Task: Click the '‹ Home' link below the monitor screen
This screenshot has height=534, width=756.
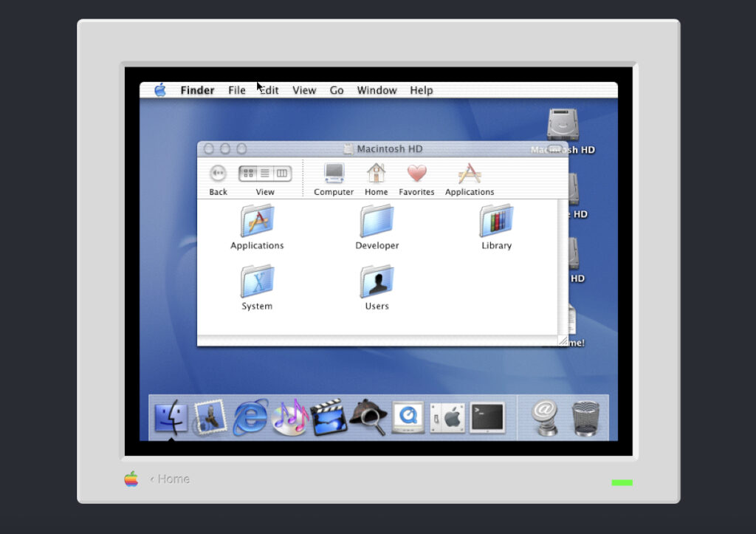Action: tap(170, 479)
